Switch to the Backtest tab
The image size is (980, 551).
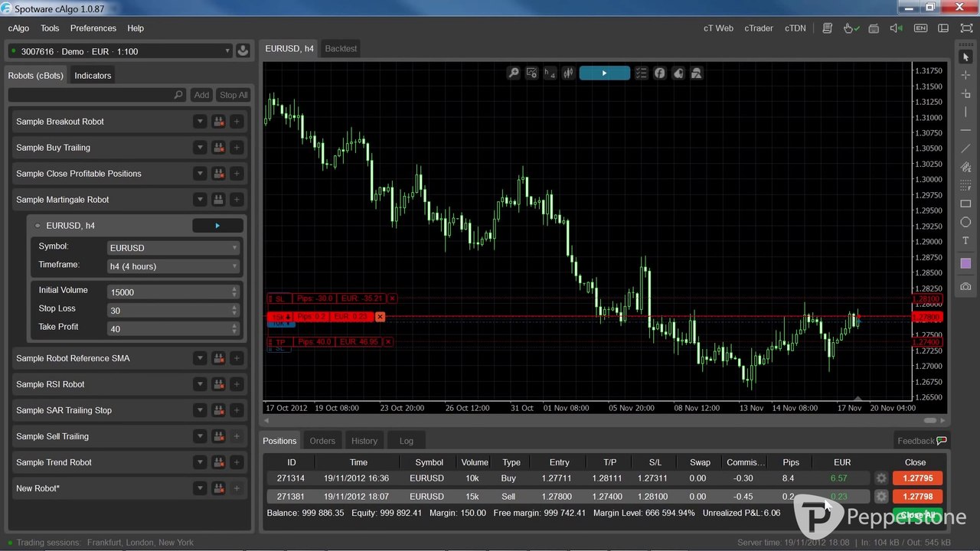341,48
